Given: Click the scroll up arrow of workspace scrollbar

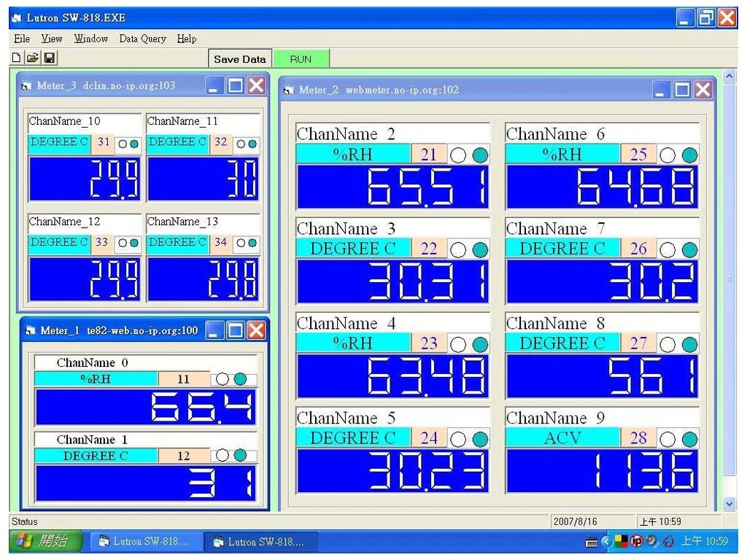Looking at the screenshot, I should (x=729, y=76).
